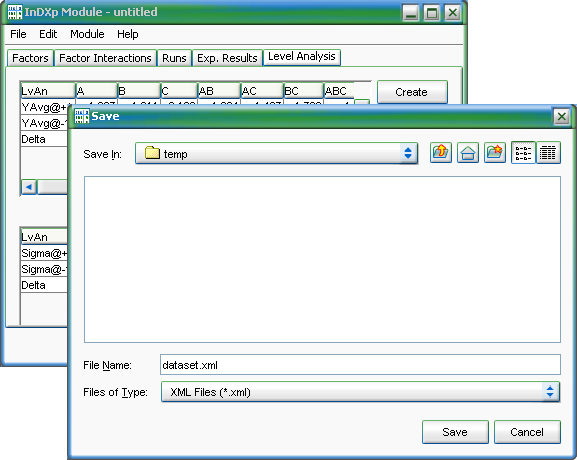Select the YAvg@-1 row label
The image size is (577, 460).
(45, 123)
